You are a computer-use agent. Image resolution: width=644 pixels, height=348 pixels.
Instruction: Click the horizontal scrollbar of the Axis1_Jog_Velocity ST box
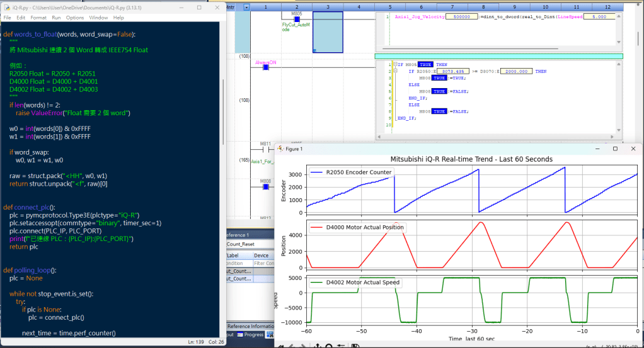470,48
